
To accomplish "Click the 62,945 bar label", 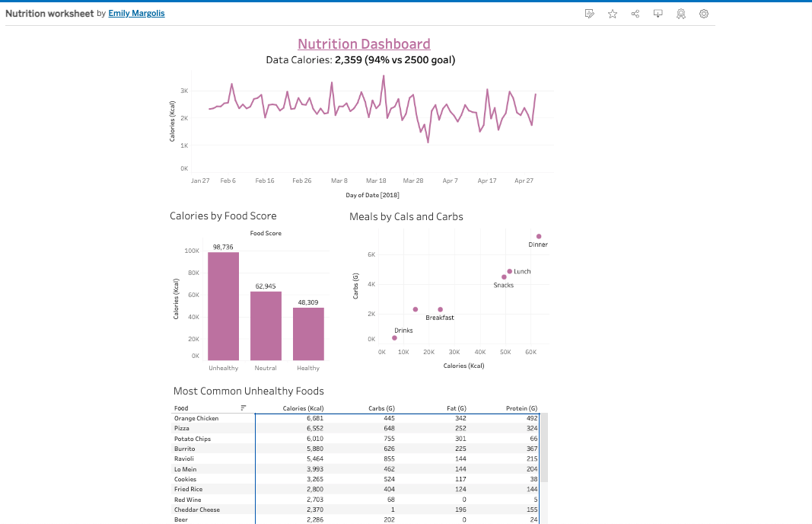I will tap(266, 286).
